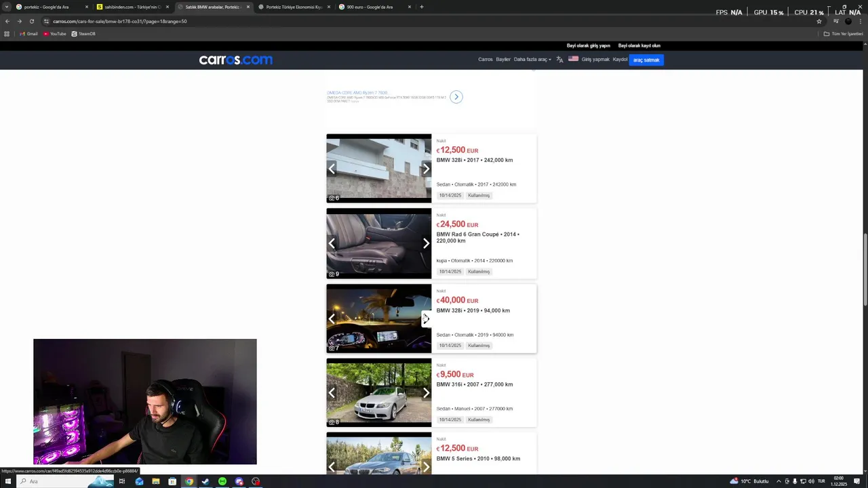Open the green Spotify-like taskbar icon
This screenshot has height=488, width=868.
222,481
